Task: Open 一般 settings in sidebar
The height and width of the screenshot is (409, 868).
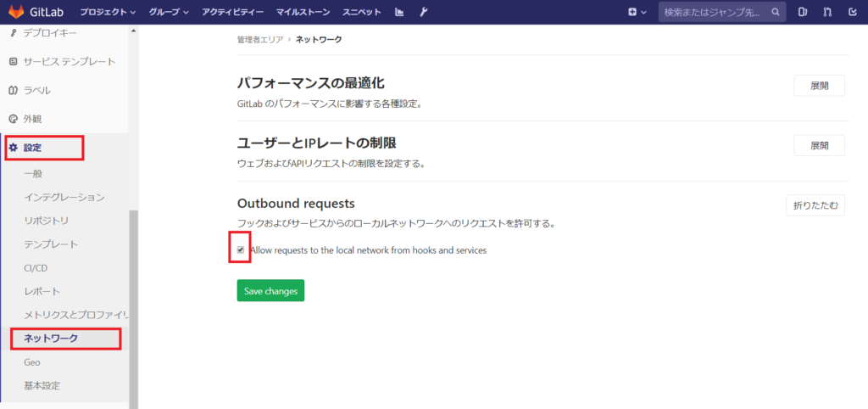Action: tap(33, 173)
